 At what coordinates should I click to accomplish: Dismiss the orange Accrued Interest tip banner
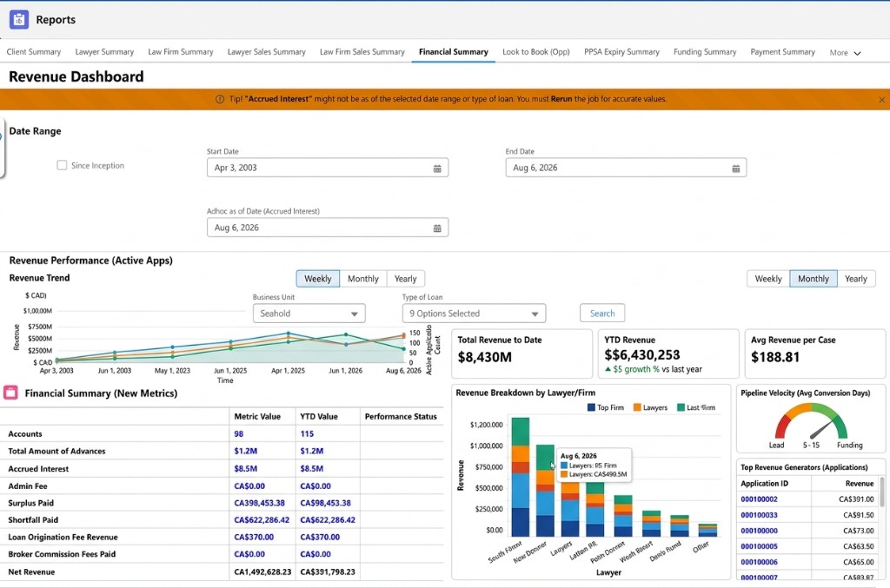(x=881, y=100)
